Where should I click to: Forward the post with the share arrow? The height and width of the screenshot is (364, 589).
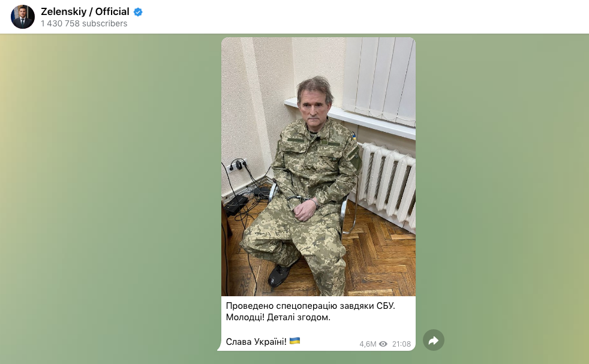[434, 341]
